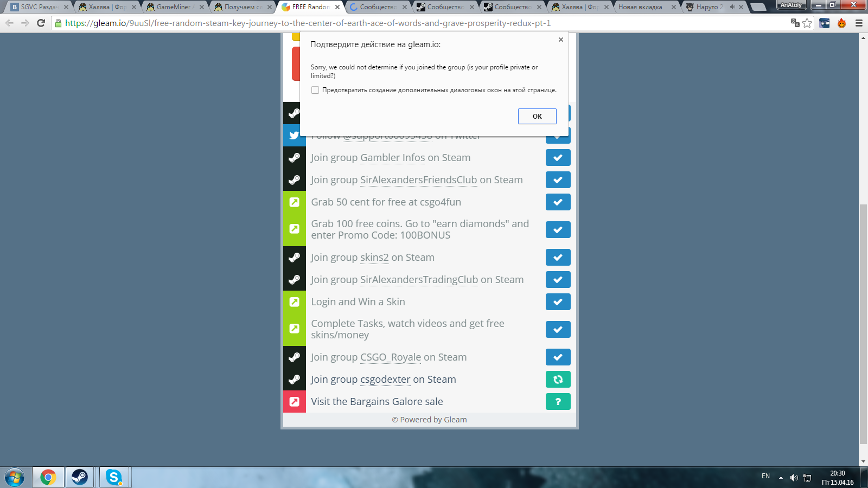Click the completed checkmark for Join group CSGO_Royale

tap(558, 357)
